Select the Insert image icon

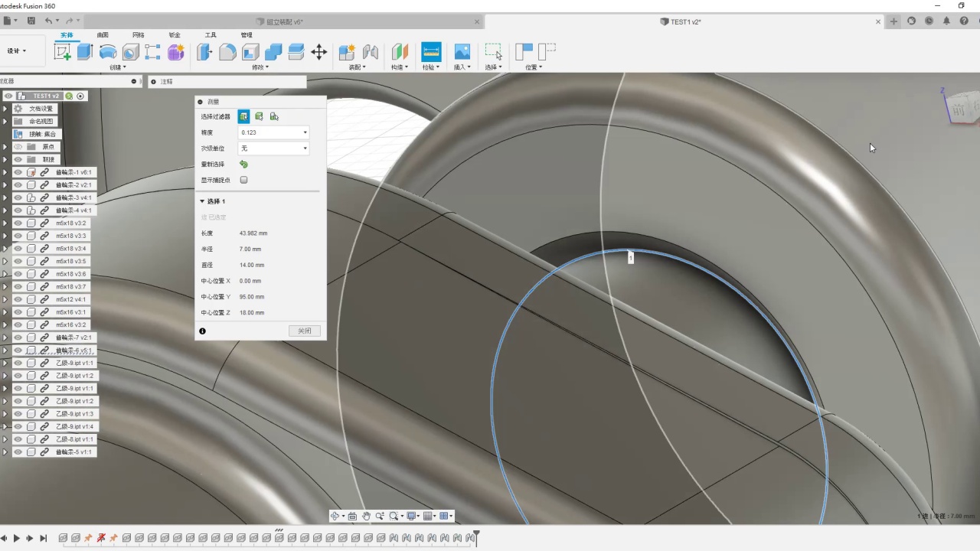click(x=462, y=52)
